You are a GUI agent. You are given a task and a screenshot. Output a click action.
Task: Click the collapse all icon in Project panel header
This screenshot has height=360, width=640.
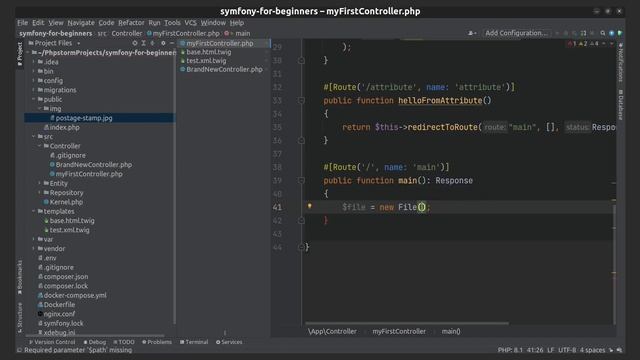click(152, 43)
